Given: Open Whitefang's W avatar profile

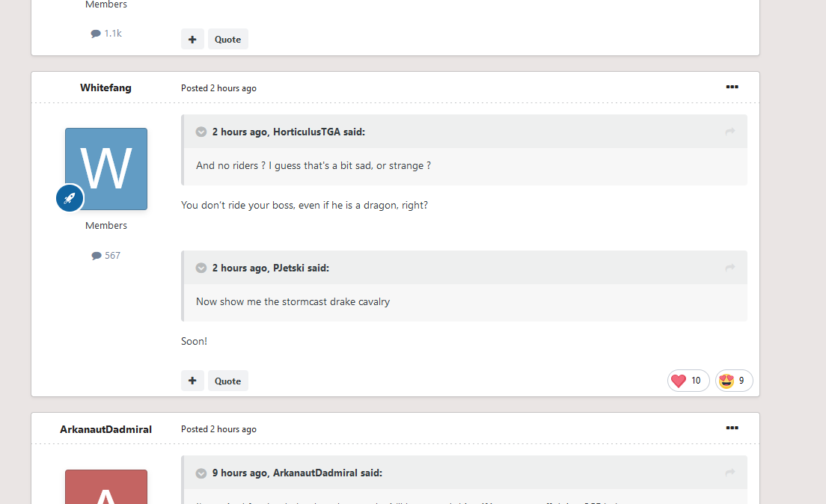Looking at the screenshot, I should point(106,168).
